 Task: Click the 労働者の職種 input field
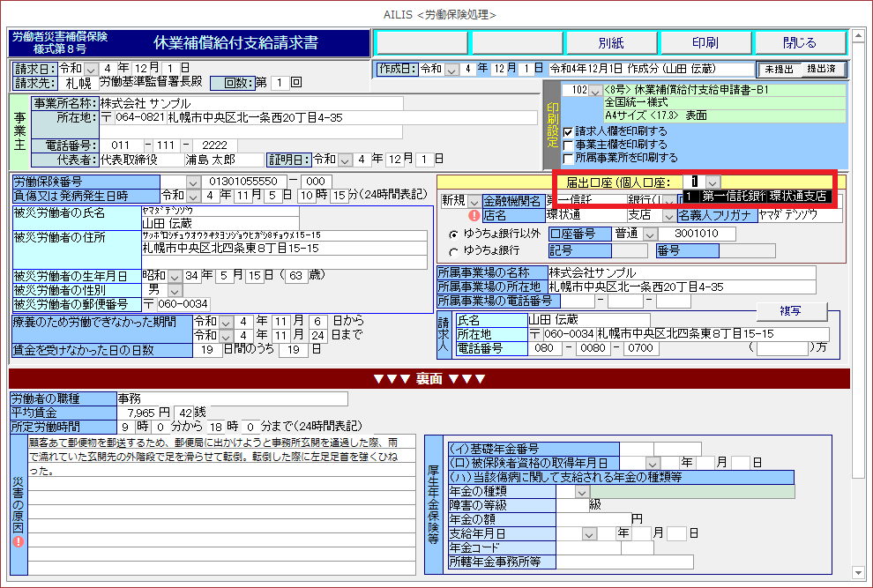265,398
